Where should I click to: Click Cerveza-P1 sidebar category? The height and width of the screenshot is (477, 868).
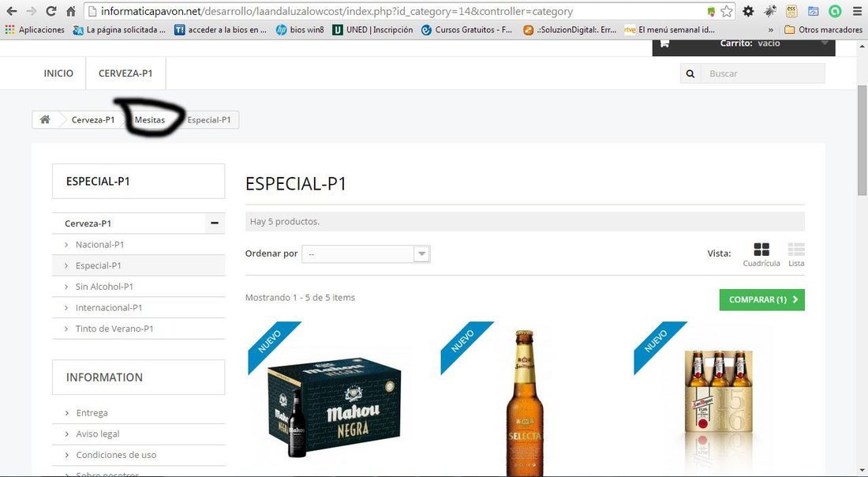(88, 223)
